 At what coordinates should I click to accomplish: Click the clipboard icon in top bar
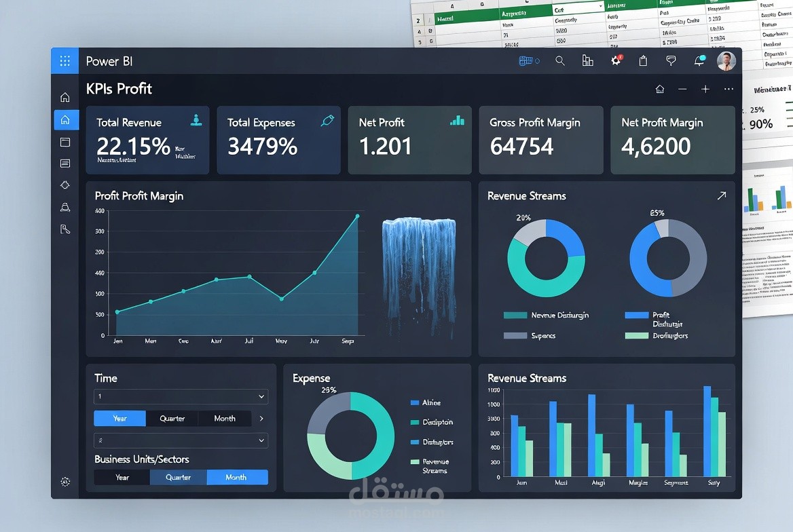644,60
